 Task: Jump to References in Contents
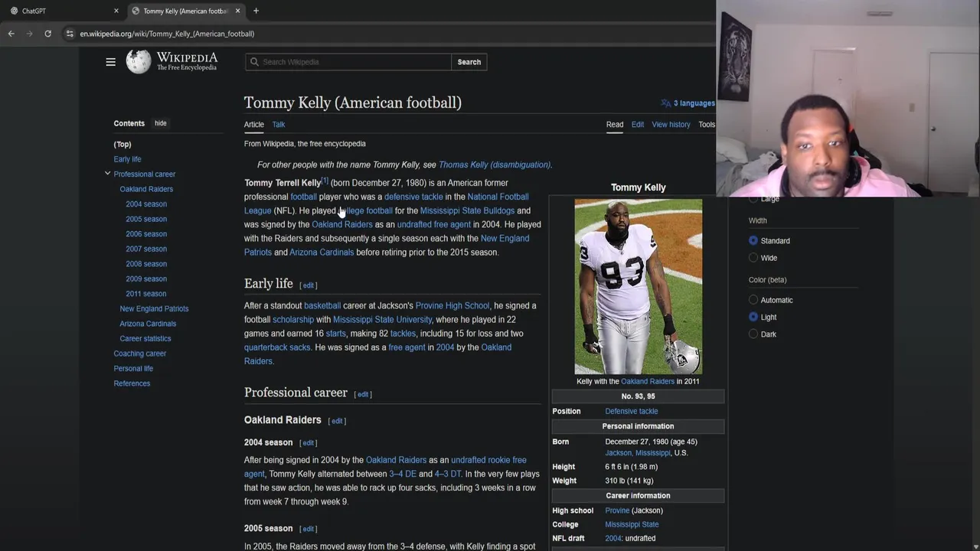point(132,383)
